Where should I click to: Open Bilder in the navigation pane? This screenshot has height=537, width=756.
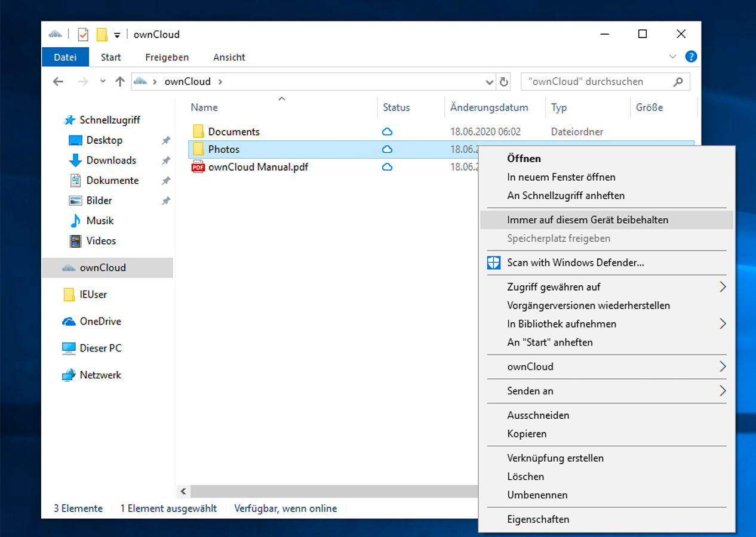click(99, 200)
